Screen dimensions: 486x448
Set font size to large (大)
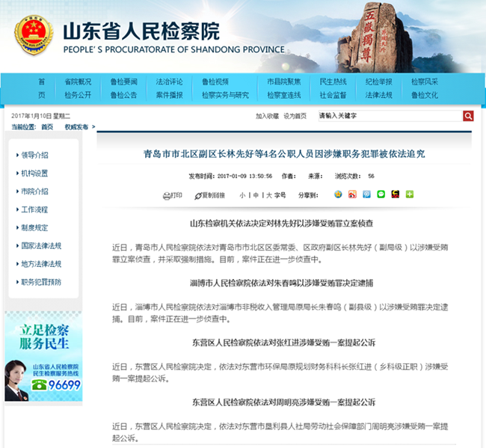[268, 195]
